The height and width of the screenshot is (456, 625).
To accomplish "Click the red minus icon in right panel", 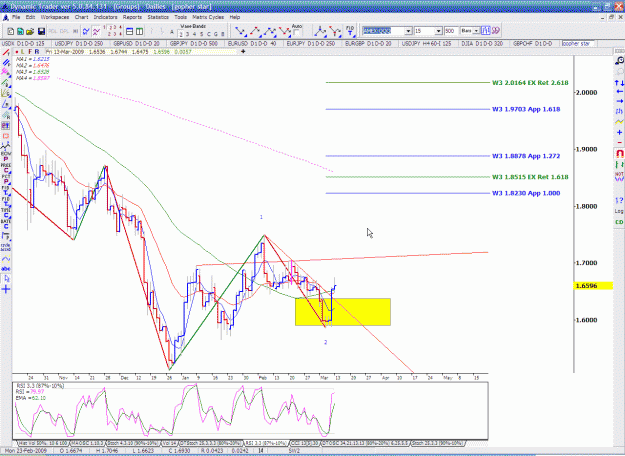I will pos(619,142).
